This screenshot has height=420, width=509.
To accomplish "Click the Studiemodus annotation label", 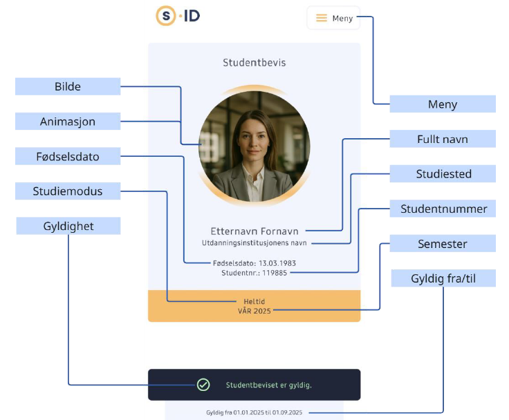I will [x=68, y=191].
